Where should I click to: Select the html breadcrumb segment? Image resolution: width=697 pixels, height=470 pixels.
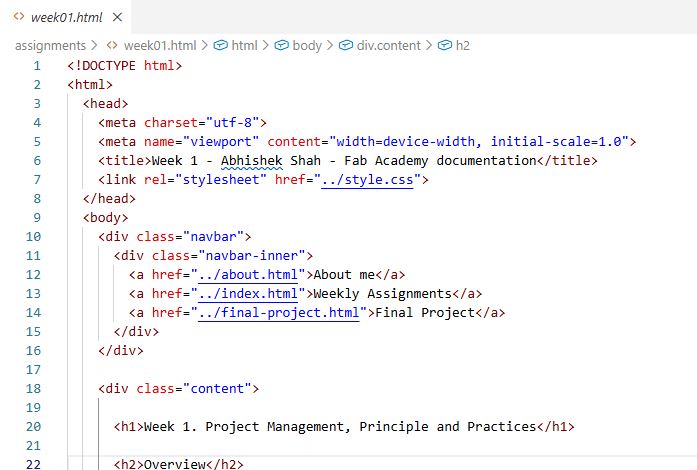pyautogui.click(x=244, y=45)
